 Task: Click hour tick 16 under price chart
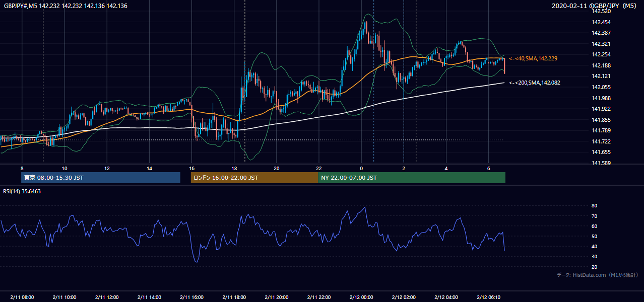[191, 168]
